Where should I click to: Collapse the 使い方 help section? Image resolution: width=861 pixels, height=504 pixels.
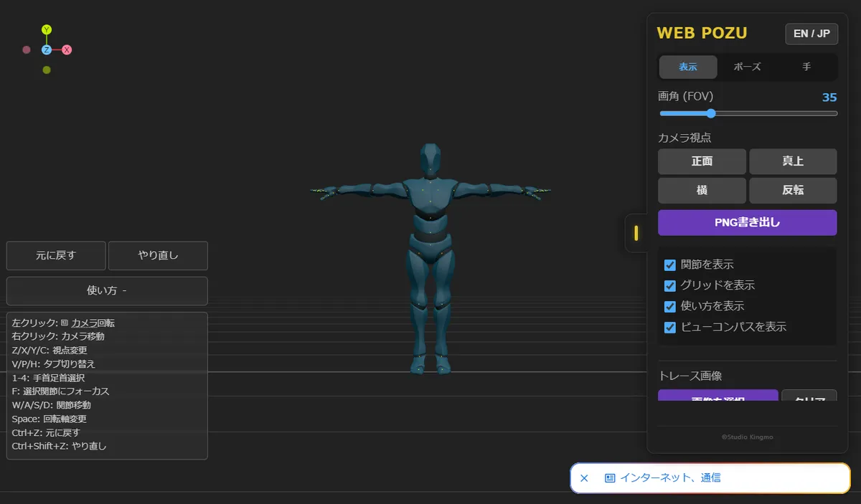click(107, 291)
